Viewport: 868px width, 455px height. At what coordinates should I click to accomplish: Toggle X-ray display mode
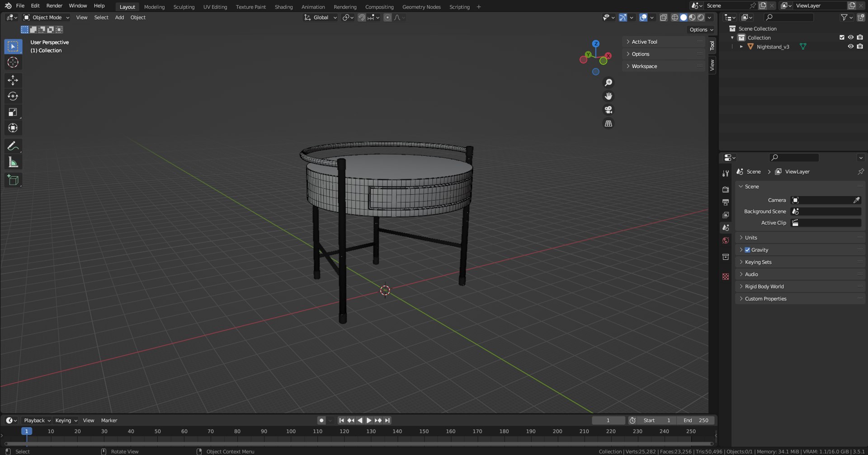pyautogui.click(x=663, y=17)
